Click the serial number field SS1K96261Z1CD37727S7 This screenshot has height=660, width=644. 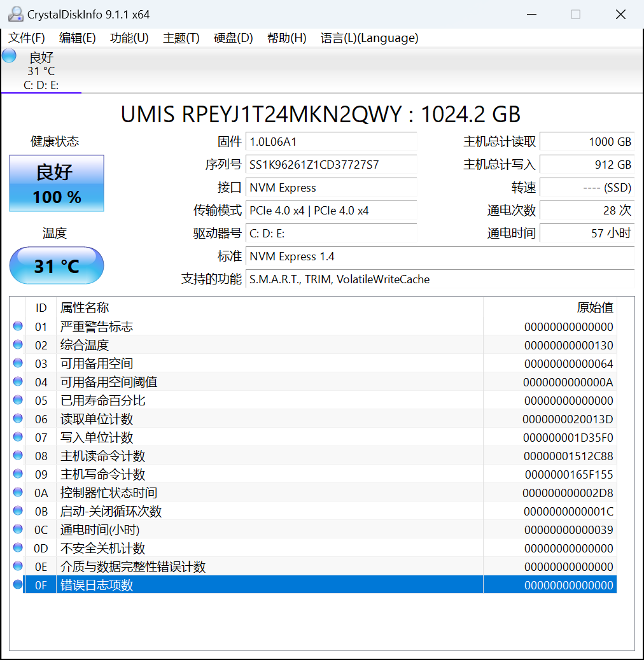[x=332, y=165]
